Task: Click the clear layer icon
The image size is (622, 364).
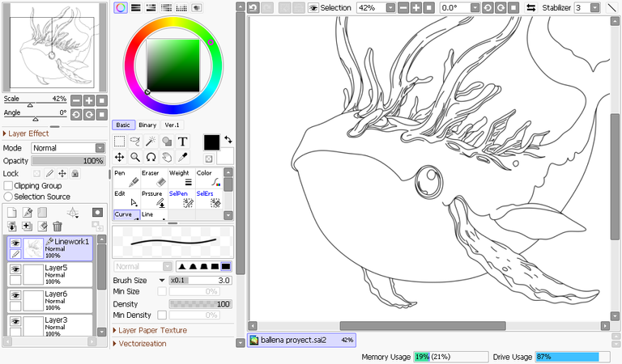Action: pyautogui.click(x=42, y=226)
